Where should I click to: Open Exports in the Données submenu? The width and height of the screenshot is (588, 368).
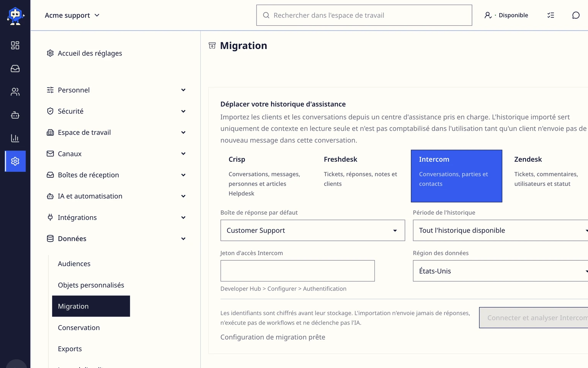pos(70,349)
